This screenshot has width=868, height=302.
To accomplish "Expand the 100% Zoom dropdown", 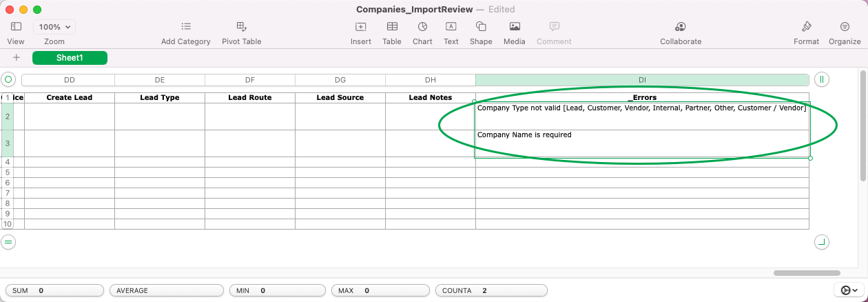I will [54, 27].
